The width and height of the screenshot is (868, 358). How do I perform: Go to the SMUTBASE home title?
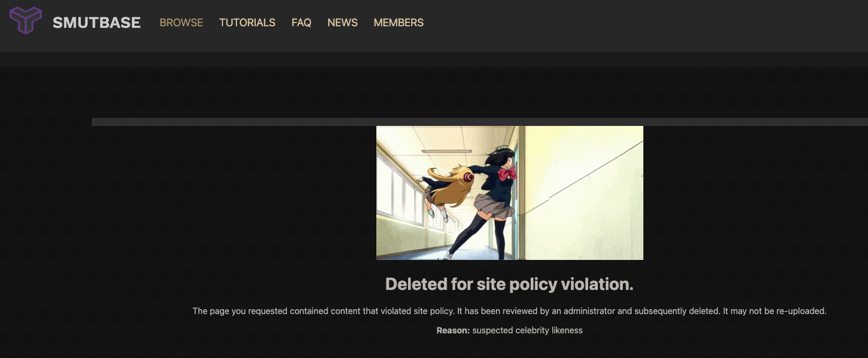[97, 23]
